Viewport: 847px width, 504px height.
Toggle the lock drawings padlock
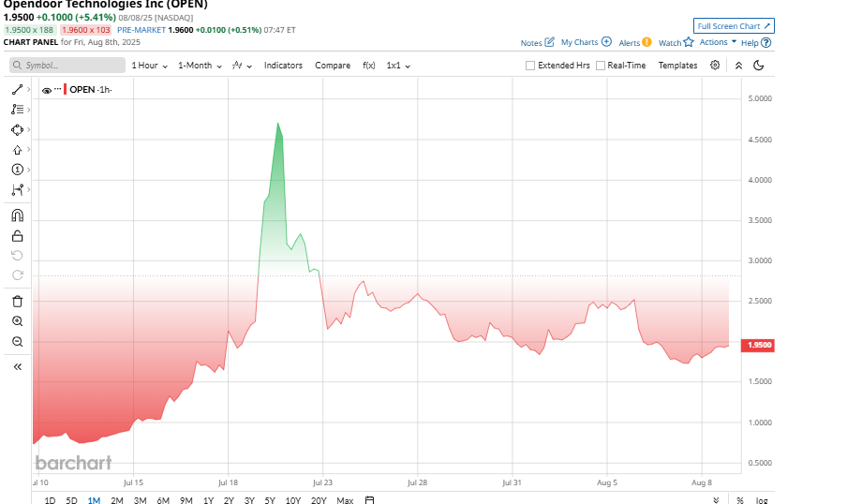tap(17, 236)
